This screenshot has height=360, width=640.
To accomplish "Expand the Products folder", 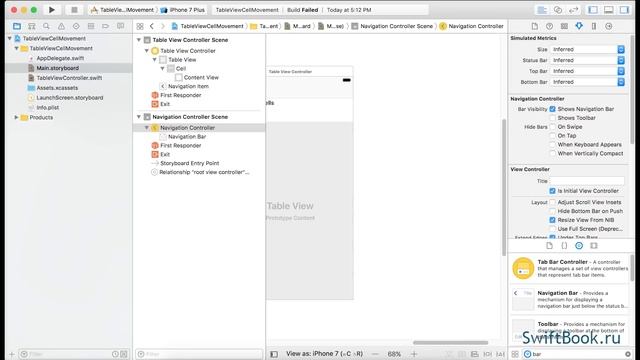I will click(16, 118).
